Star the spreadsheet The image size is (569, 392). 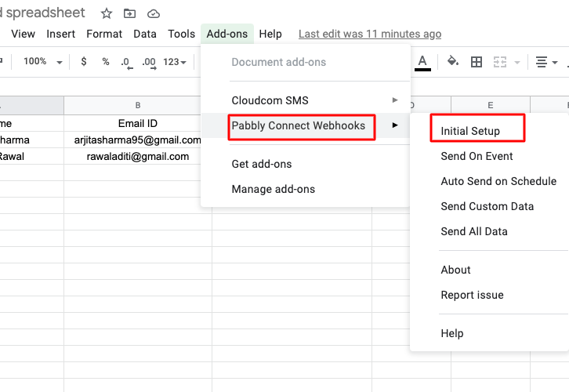point(107,14)
